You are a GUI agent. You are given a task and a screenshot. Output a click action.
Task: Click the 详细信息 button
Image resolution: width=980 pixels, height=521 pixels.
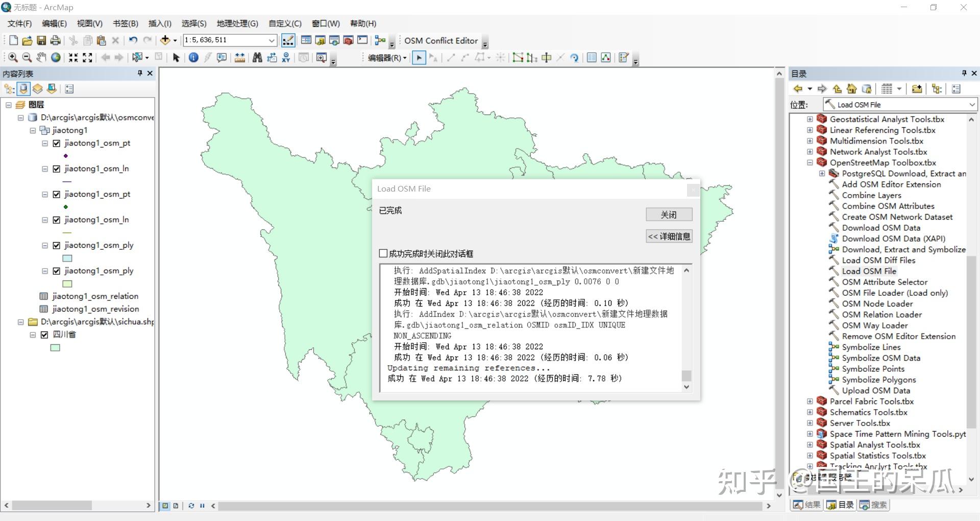(669, 236)
